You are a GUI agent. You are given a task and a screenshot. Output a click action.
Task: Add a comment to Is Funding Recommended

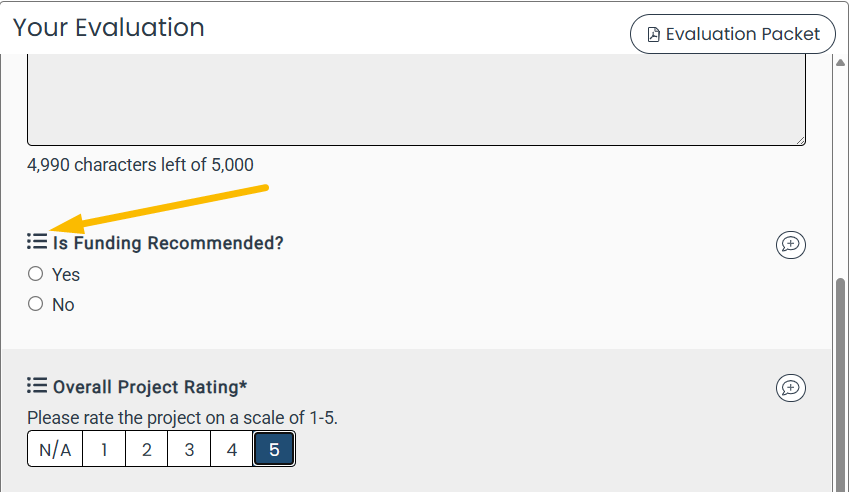point(790,244)
